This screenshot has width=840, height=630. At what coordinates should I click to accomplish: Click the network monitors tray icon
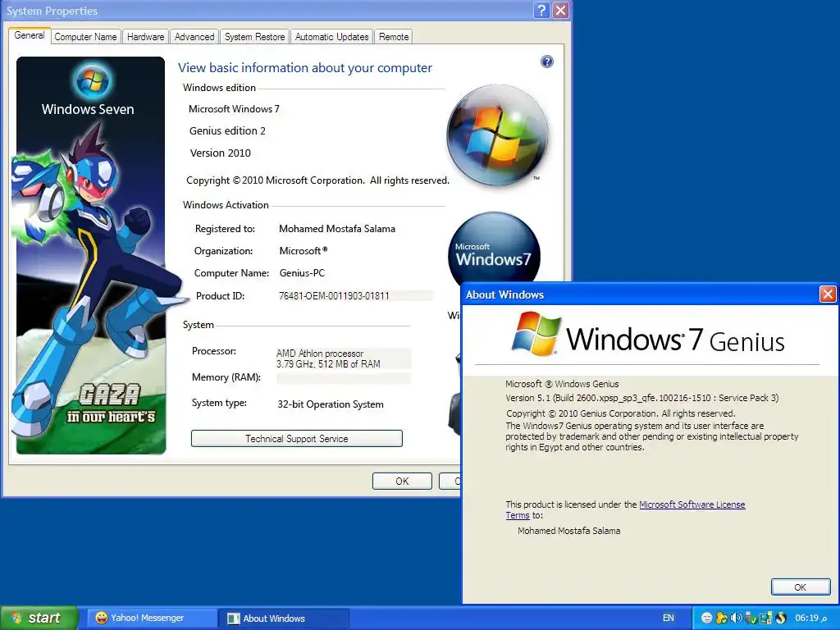click(x=765, y=618)
